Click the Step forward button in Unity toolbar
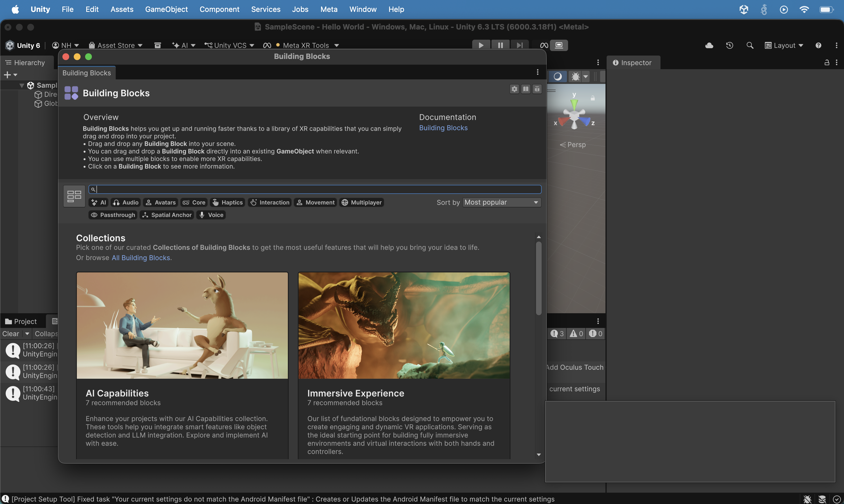Image resolution: width=844 pixels, height=504 pixels. click(520, 45)
